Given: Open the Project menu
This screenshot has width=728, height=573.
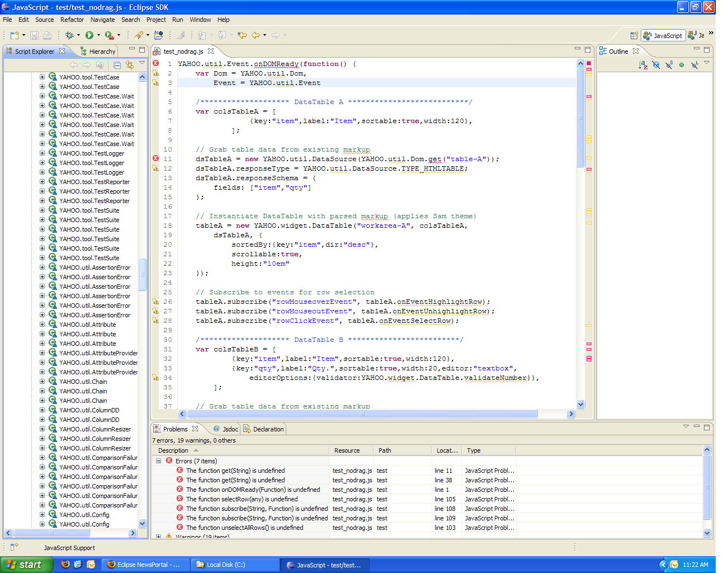Looking at the screenshot, I should pyautogui.click(x=156, y=20).
